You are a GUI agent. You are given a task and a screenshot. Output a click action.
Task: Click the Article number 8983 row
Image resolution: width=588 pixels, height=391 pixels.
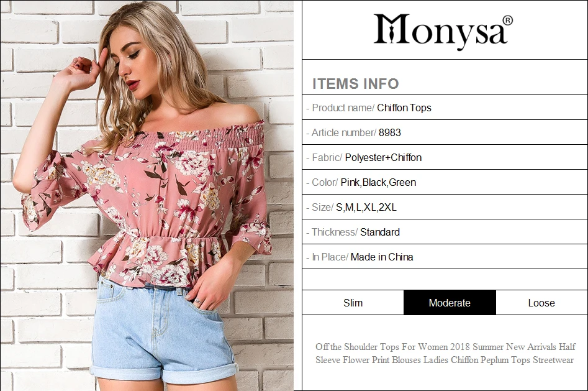click(445, 132)
